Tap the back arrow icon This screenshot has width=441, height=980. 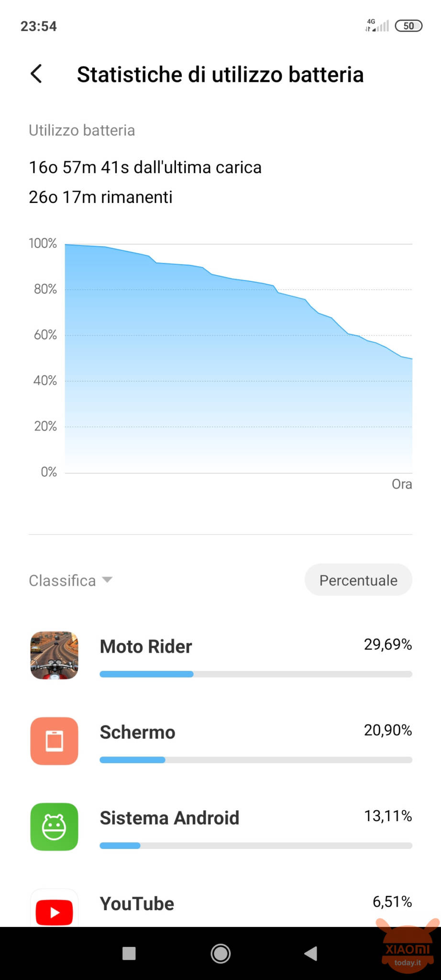[x=36, y=74]
